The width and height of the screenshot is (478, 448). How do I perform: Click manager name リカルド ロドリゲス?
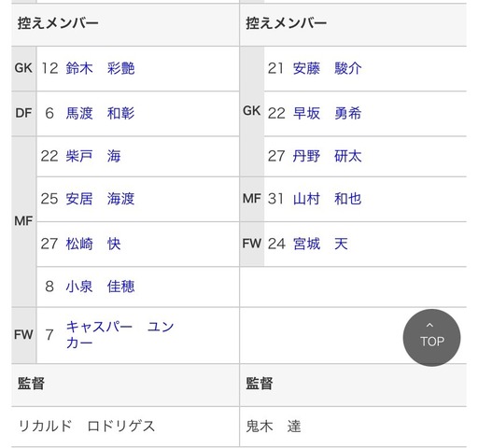tap(87, 426)
